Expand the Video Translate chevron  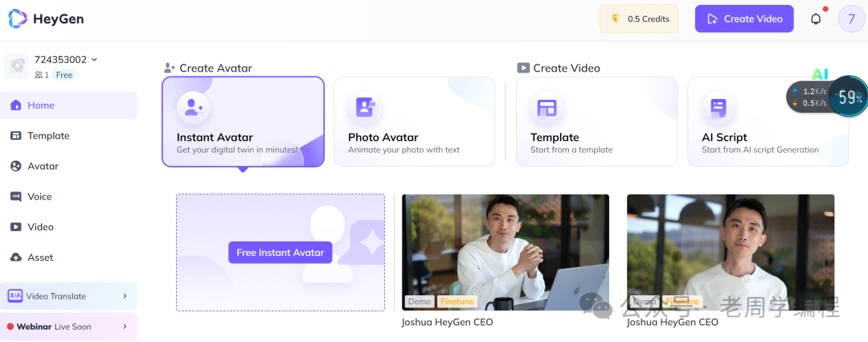[x=125, y=296]
